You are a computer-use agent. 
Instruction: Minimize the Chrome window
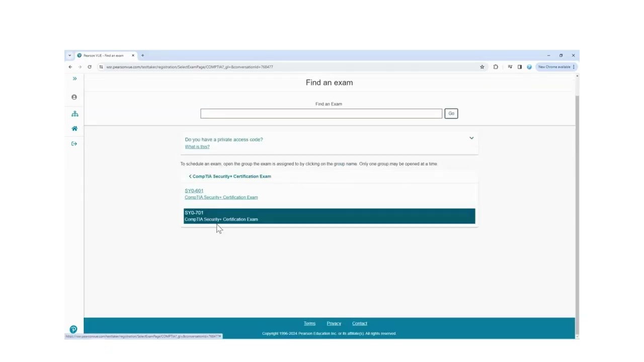548,55
